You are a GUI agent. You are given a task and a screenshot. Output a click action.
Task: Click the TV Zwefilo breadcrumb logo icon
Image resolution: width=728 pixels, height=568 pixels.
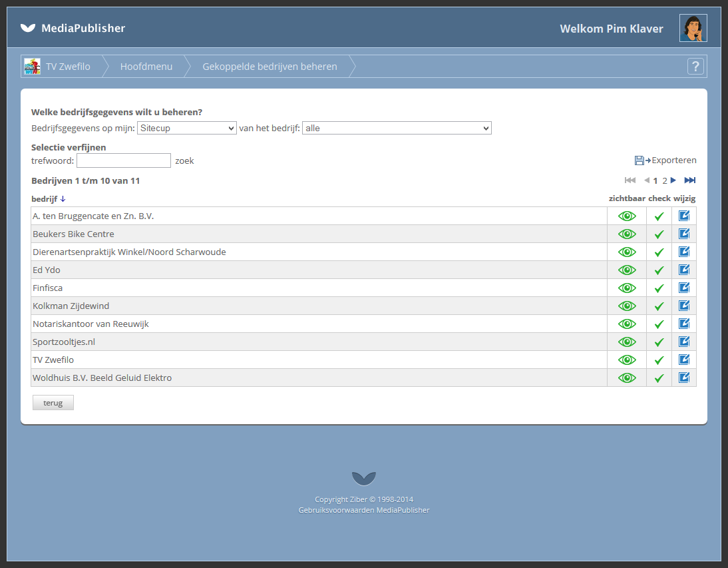32,67
